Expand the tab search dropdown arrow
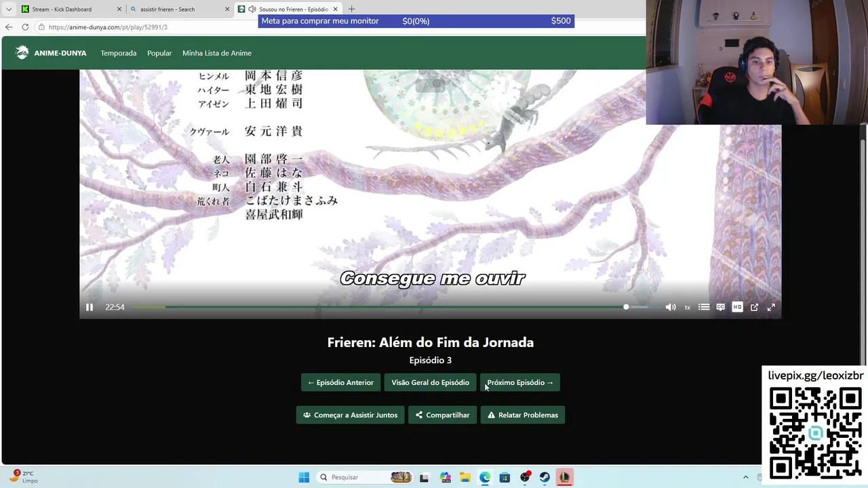868x488 pixels. (x=9, y=9)
